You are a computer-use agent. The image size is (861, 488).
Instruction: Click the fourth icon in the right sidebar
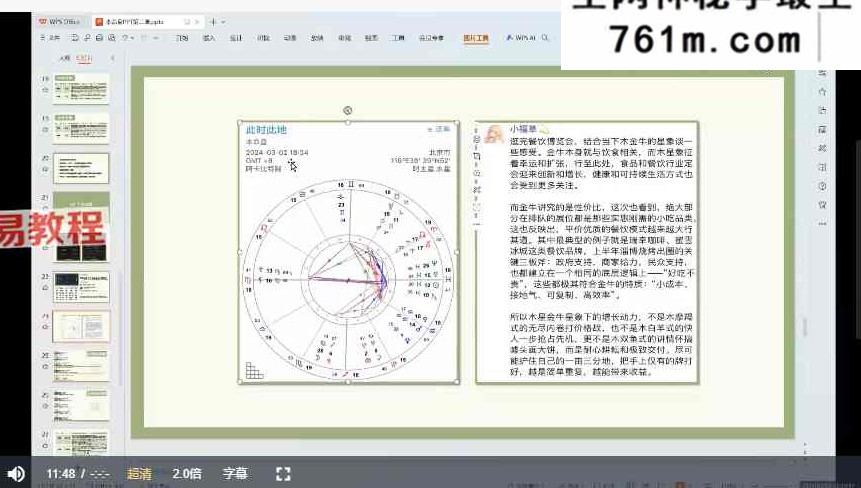pyautogui.click(x=822, y=130)
